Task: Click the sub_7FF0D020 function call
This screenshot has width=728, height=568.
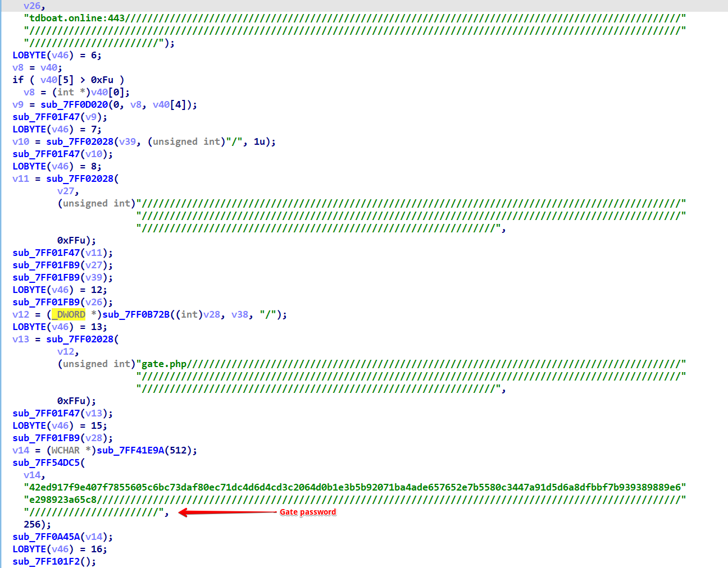Action: click(74, 105)
